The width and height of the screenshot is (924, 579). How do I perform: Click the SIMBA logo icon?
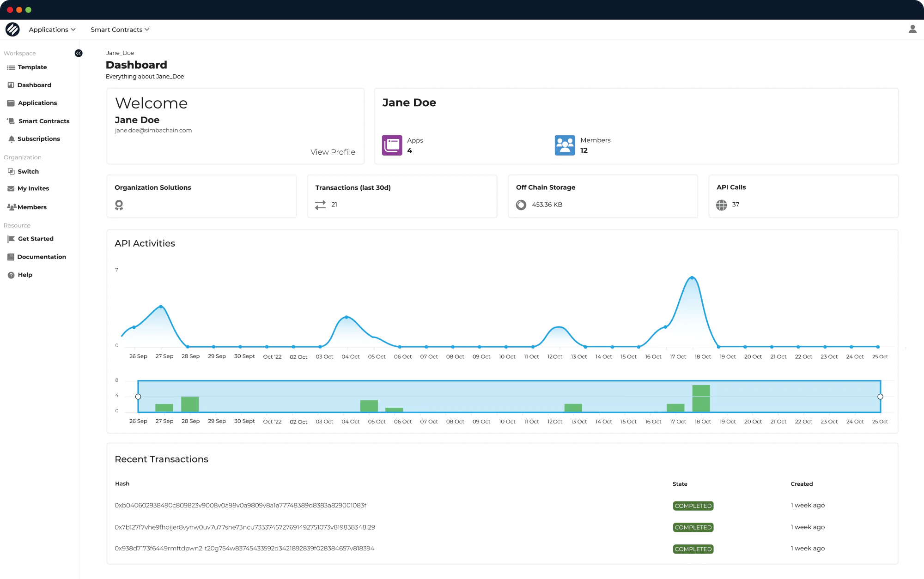(12, 30)
